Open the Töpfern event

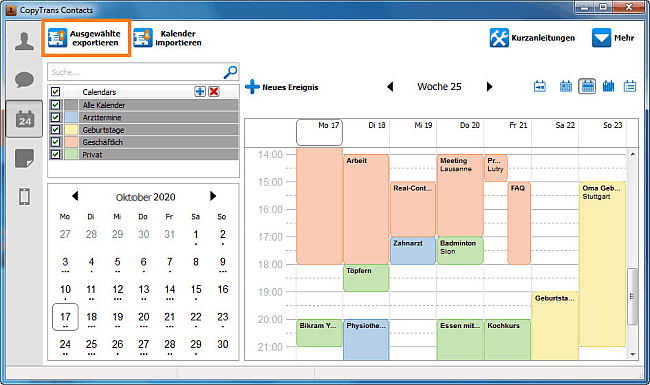[366, 278]
